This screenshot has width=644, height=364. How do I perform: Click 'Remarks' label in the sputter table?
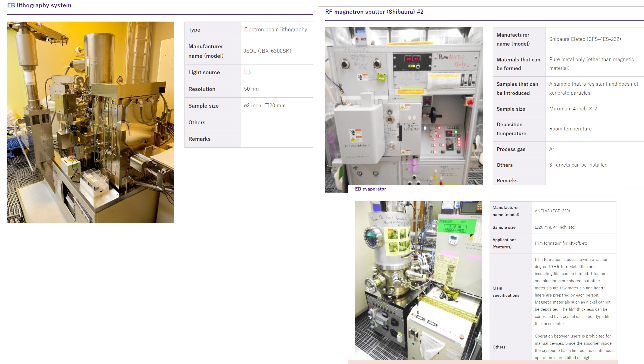507,181
